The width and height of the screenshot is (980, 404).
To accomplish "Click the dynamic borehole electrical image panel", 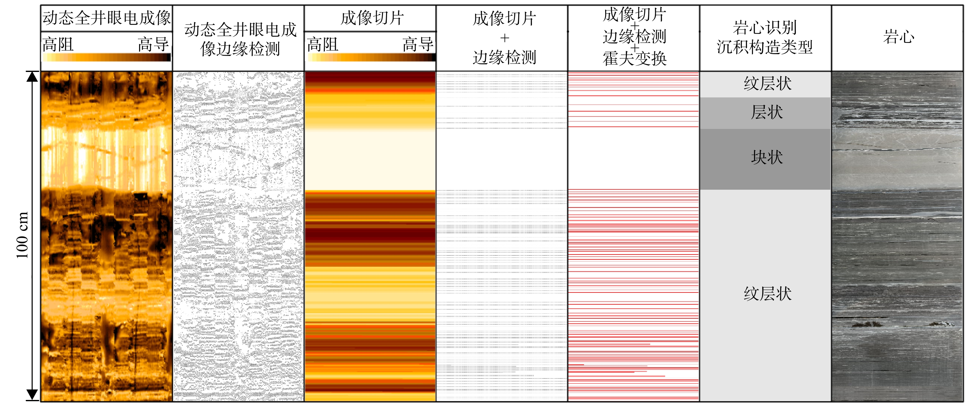I will point(106,236).
